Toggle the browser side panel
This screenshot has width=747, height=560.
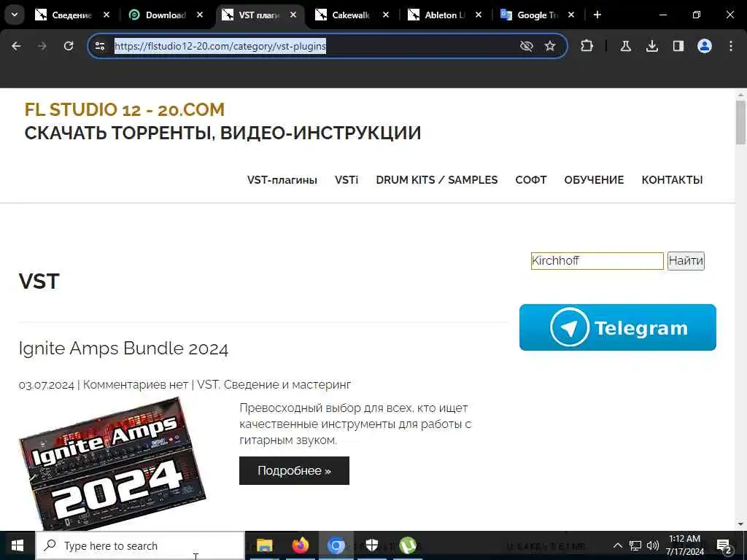click(x=678, y=46)
